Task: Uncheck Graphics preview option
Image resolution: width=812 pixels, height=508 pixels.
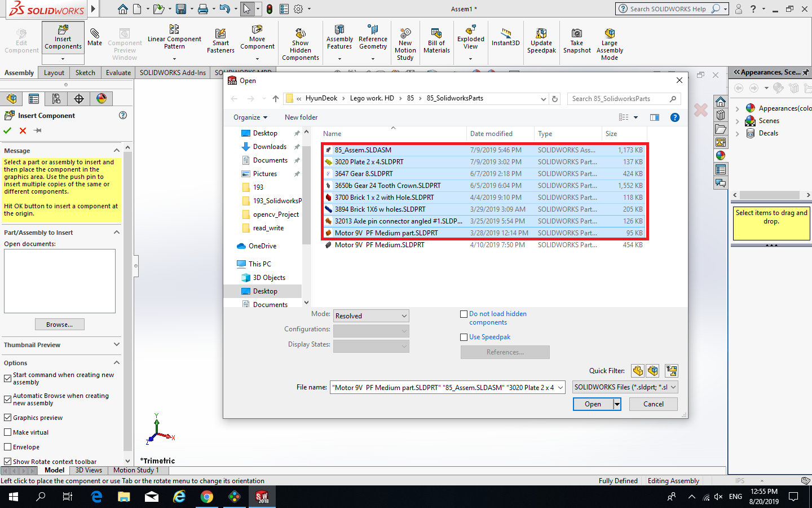Action: click(8, 418)
